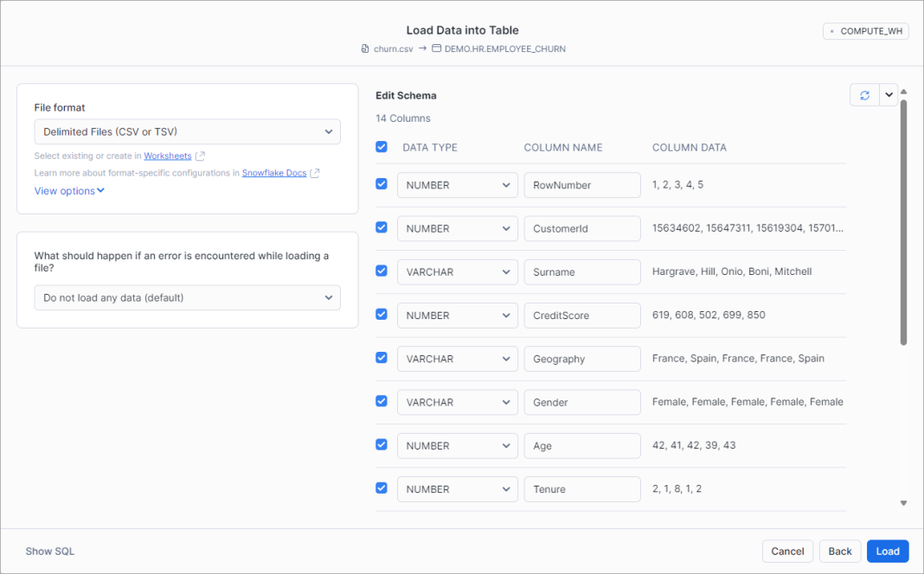924x574 pixels.
Task: Open the error handling dropdown
Action: tap(187, 297)
